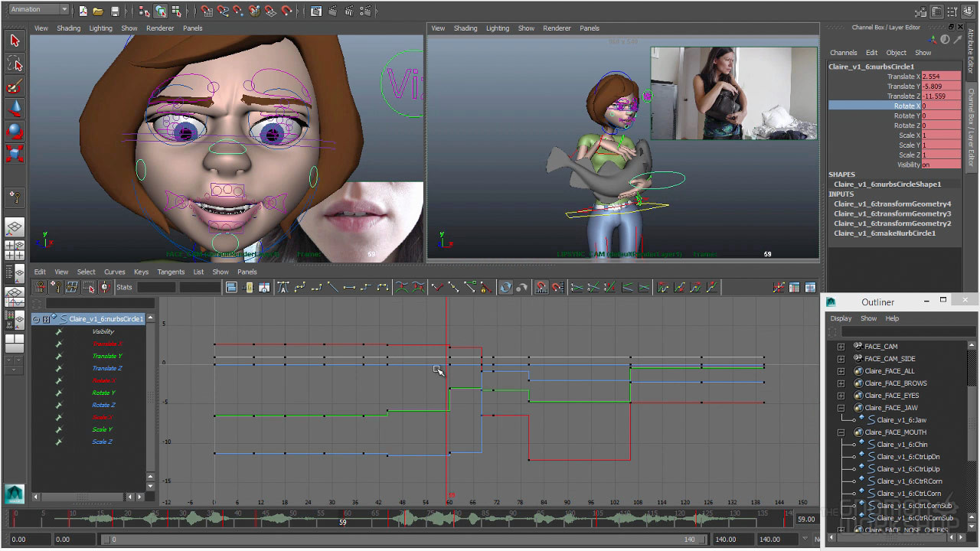Open the Animation menu set dropdown
This screenshot has width=980, height=551.
(38, 10)
